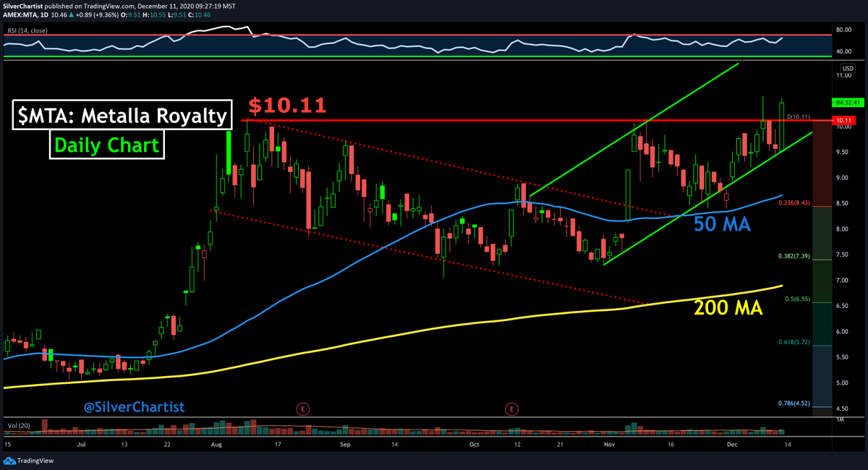The width and height of the screenshot is (868, 470).
Task: Open the TradingView logo at bottom left
Action: pyautogui.click(x=28, y=461)
